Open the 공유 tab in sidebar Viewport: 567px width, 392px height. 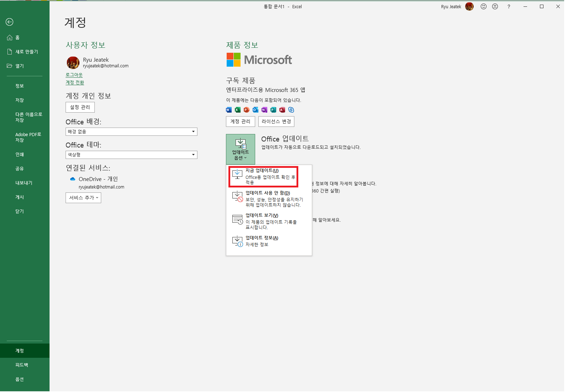coord(25,169)
